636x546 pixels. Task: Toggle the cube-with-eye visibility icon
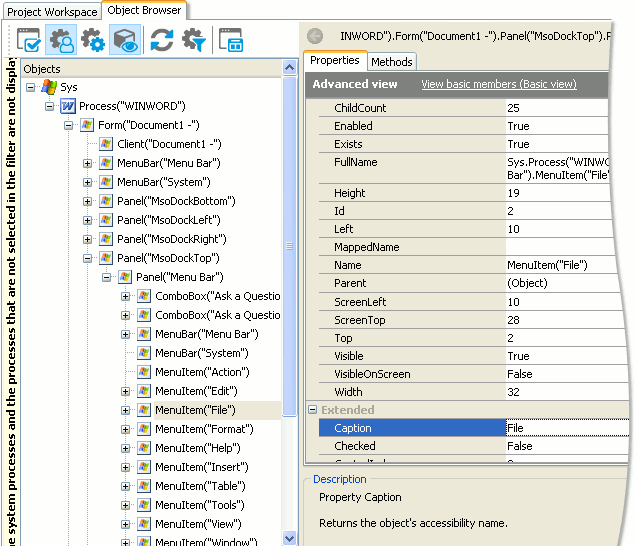tap(125, 40)
